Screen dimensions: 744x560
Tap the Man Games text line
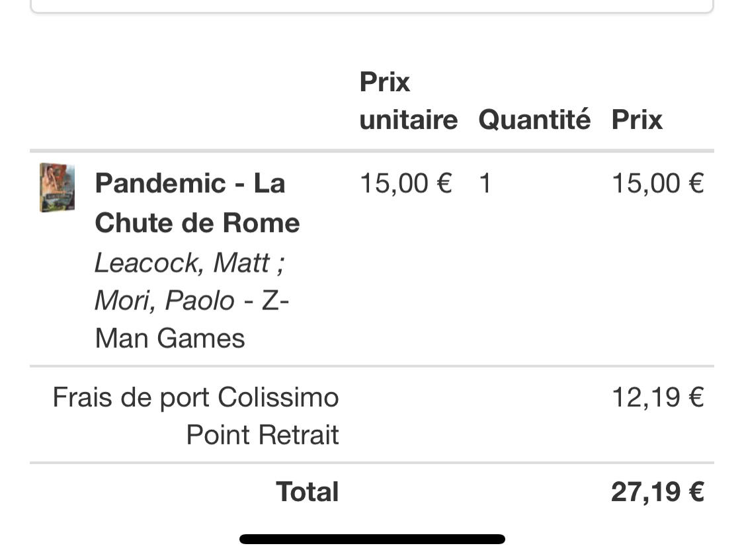coord(170,339)
